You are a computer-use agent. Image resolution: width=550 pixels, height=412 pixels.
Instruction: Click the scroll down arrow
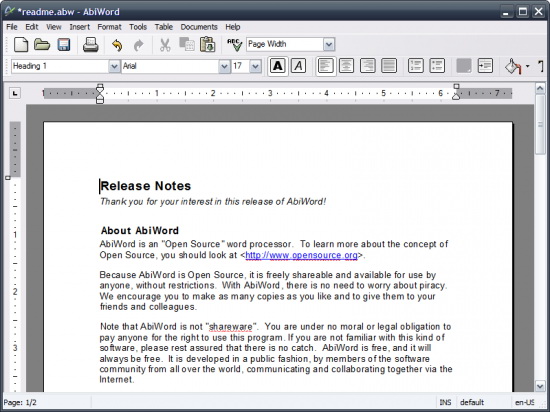(540, 386)
